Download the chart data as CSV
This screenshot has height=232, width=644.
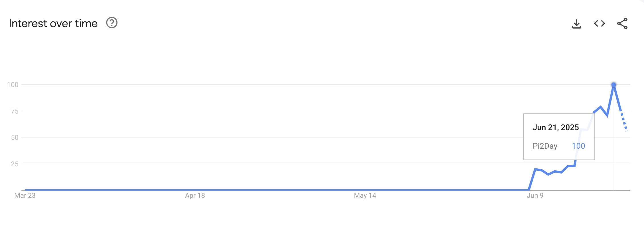coord(576,24)
